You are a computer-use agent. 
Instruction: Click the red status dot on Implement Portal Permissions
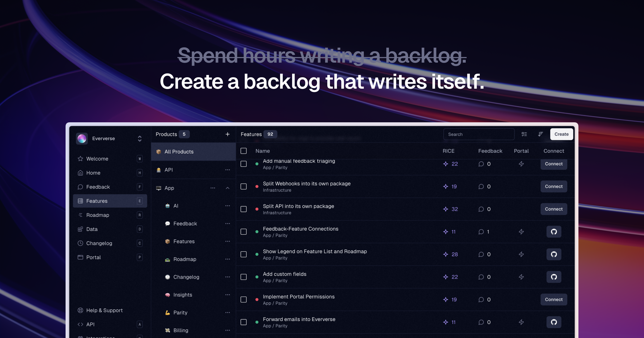257,299
